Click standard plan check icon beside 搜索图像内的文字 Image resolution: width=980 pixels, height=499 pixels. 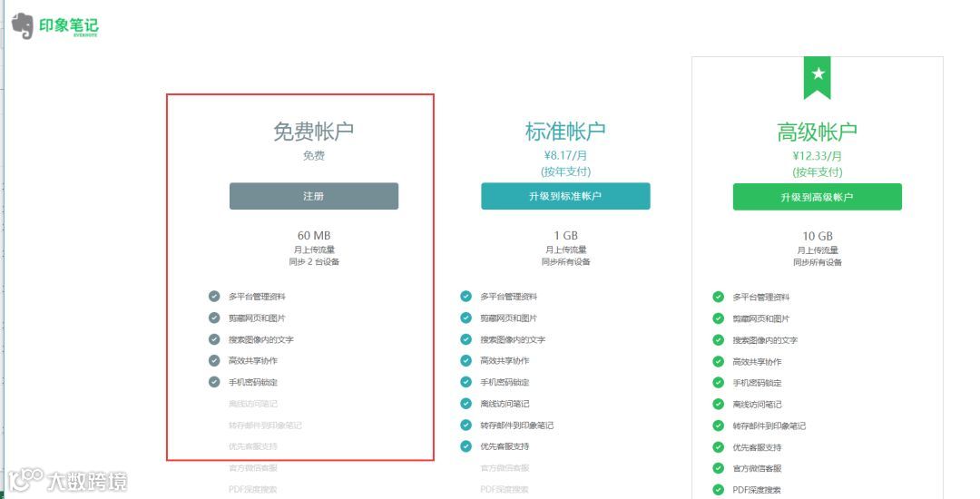(465, 339)
